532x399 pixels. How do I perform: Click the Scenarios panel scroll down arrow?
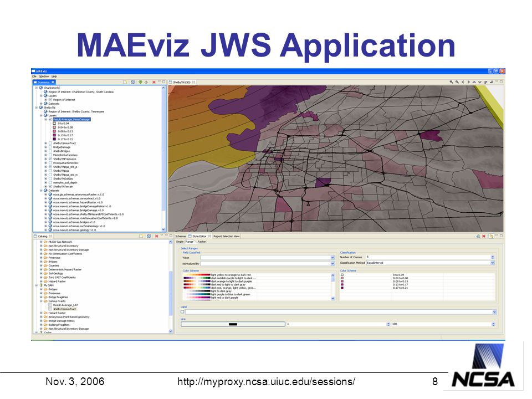coord(163,229)
